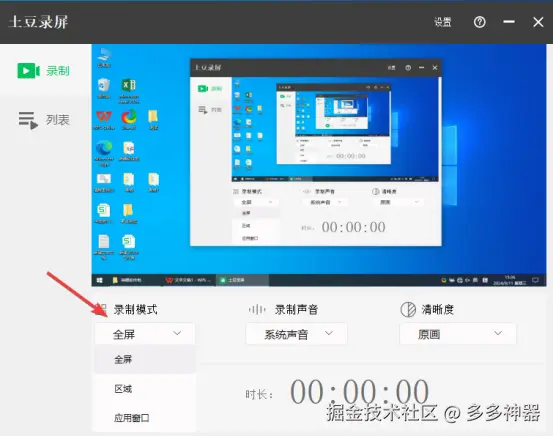Click the 清晰度 label
554x437 pixels.
pos(437,309)
